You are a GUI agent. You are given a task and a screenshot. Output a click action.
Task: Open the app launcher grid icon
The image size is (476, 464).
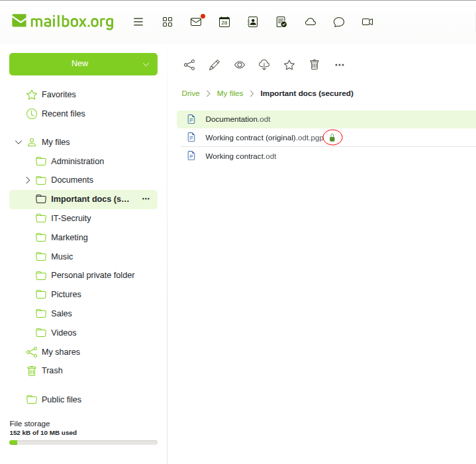tap(167, 22)
